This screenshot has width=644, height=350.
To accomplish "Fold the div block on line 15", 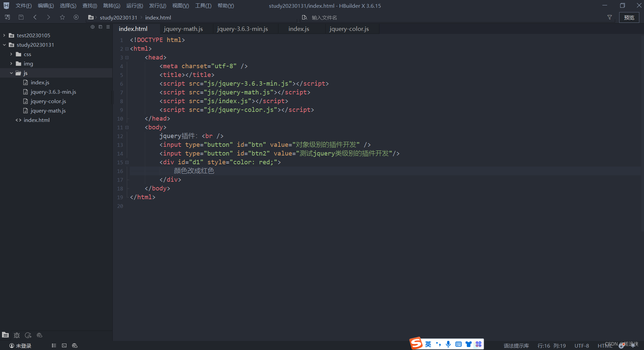I will pyautogui.click(x=127, y=162).
